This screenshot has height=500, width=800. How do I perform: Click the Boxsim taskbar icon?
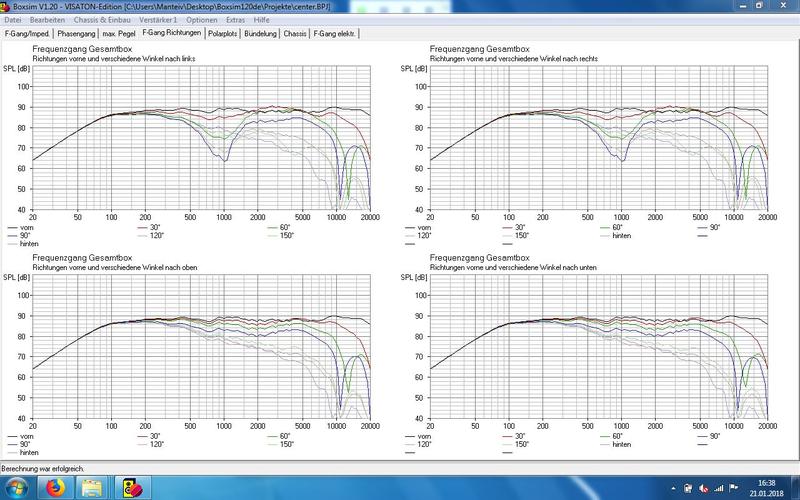[x=132, y=488]
